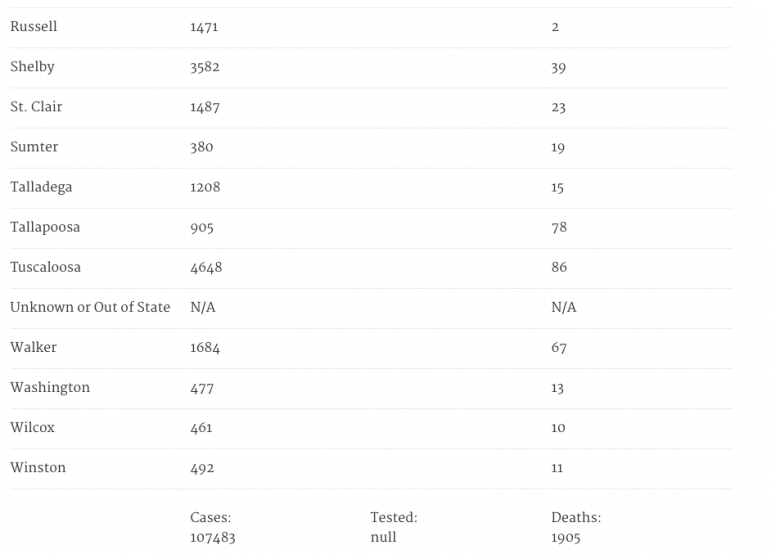771x554 pixels.
Task: Click Walker's death count 67
Action: (x=559, y=347)
